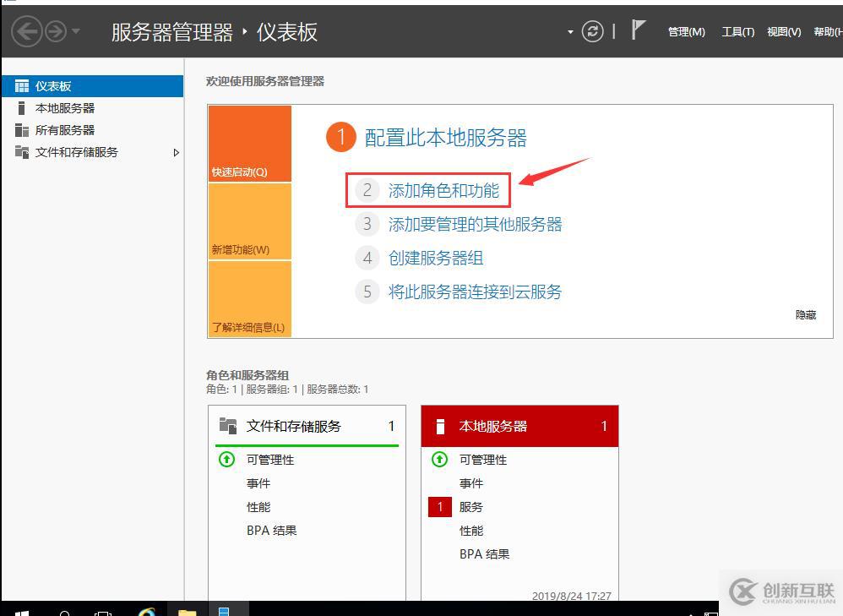Click 配置此本地服务器 link
The width and height of the screenshot is (843, 616).
tap(446, 138)
